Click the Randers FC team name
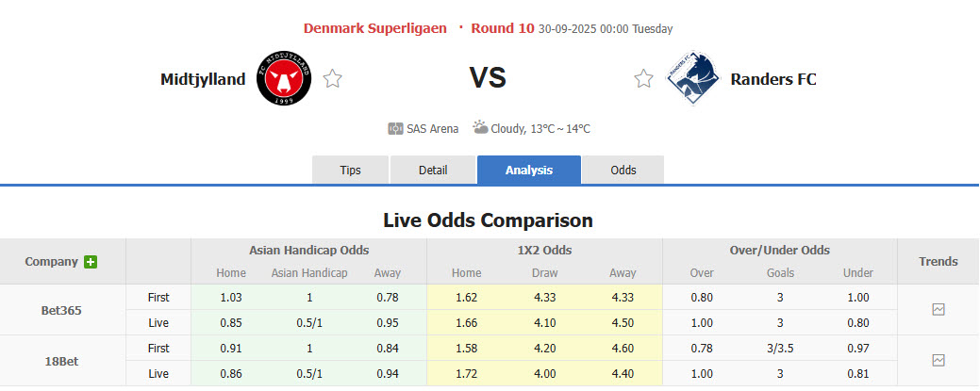 (773, 79)
